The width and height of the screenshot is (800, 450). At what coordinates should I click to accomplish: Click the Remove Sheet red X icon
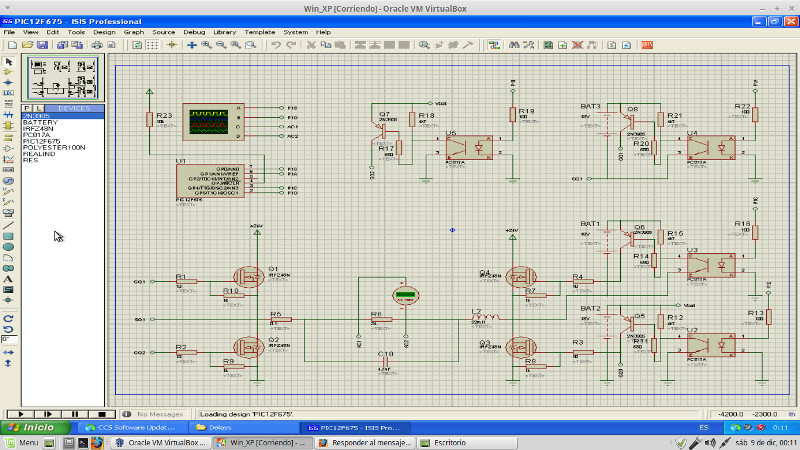[x=578, y=45]
